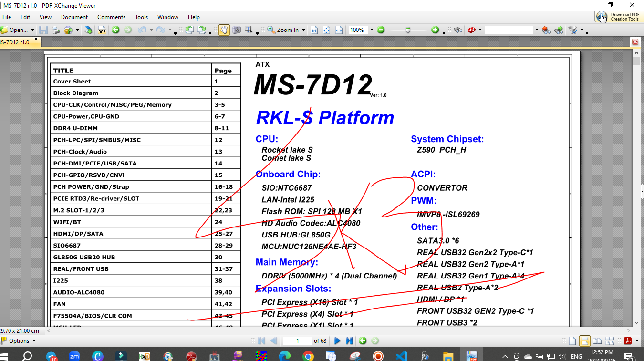Click the Save icon in the toolbar
This screenshot has width=644, height=361.
[x=43, y=30]
